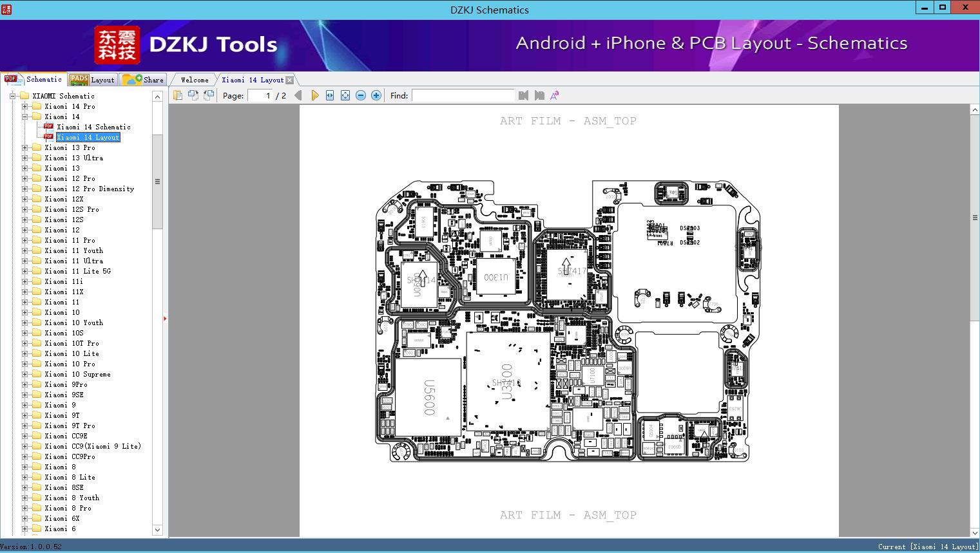The image size is (980, 553).
Task: Click the Xiaomi 8 Lite folder icon
Action: point(37,477)
